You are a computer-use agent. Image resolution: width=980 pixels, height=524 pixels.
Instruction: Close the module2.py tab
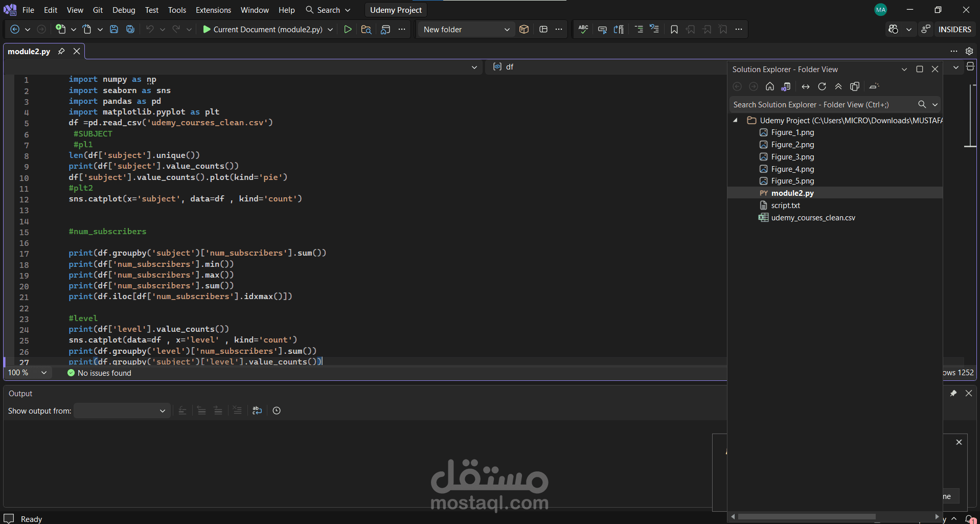(77, 51)
